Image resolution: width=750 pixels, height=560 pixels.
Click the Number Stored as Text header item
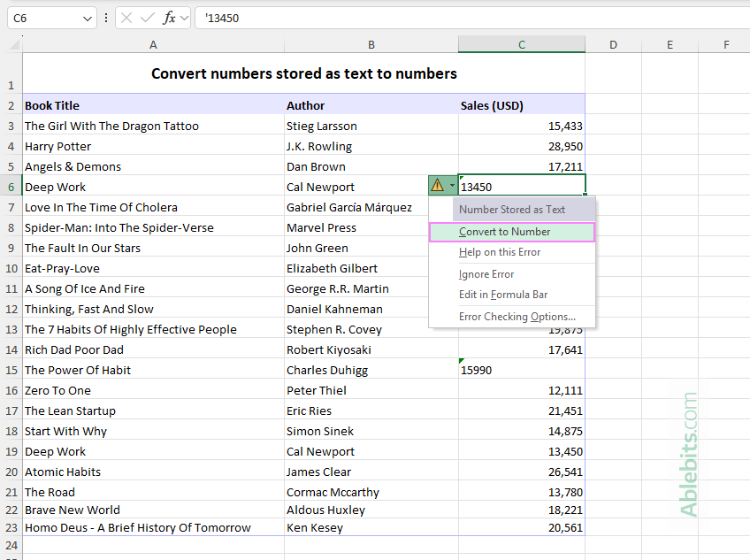524,210
